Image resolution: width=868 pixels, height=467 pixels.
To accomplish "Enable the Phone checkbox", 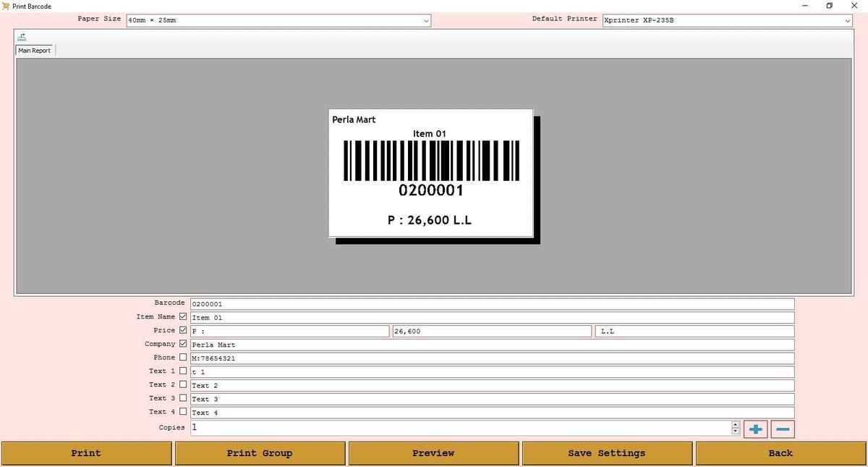I will [183, 358].
